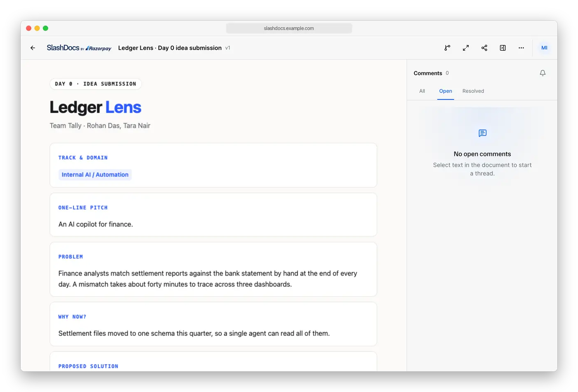
Task: Click the text 'An AI copilot for finance.'
Action: click(x=96, y=224)
